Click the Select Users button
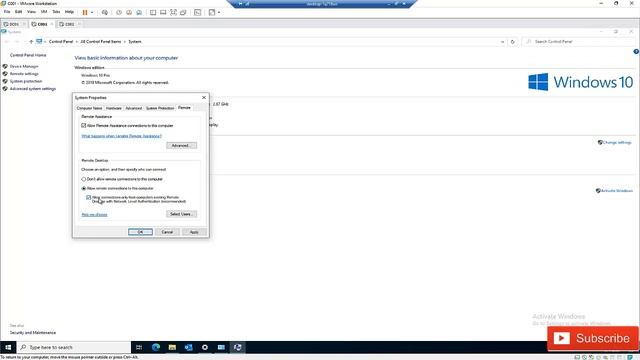 pos(181,214)
